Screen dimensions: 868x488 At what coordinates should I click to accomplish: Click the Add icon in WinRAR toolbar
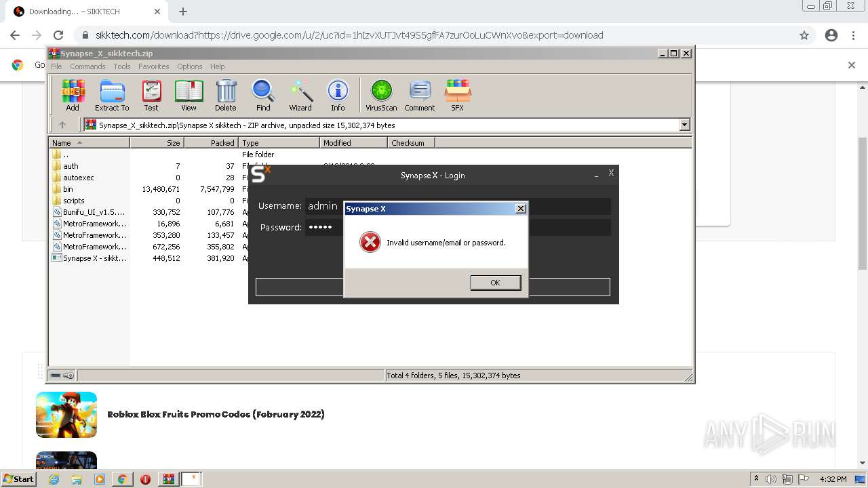point(73,95)
